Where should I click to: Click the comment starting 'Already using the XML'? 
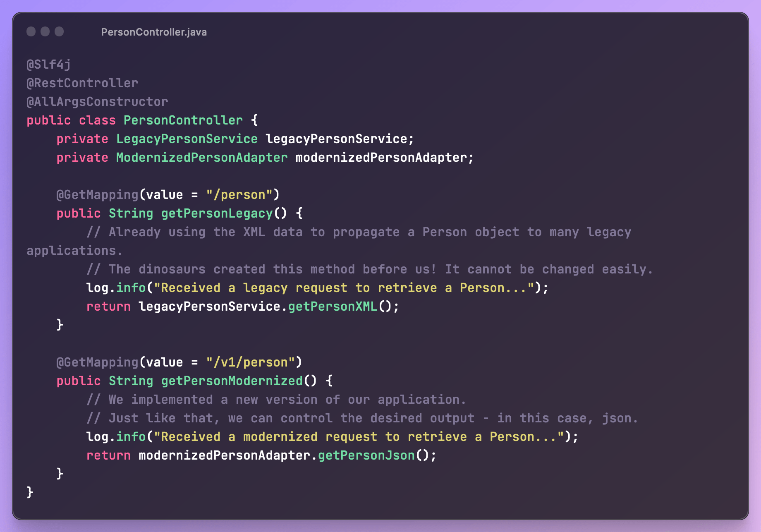[359, 232]
